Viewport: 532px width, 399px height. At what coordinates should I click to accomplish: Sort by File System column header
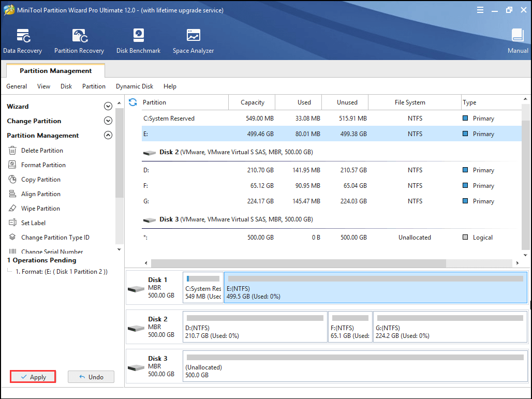[x=415, y=102]
